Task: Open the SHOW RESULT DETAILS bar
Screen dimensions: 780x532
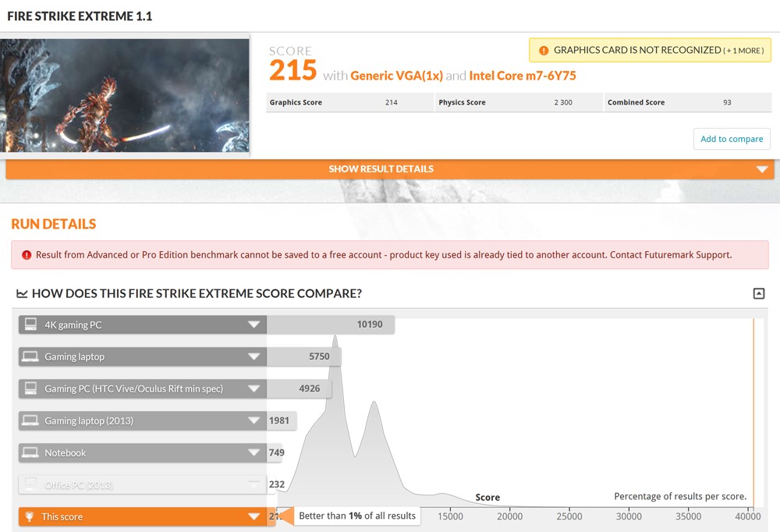Action: tap(390, 169)
